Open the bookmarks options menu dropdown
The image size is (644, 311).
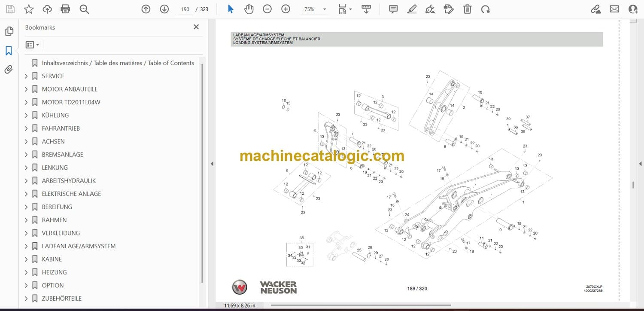tap(32, 45)
